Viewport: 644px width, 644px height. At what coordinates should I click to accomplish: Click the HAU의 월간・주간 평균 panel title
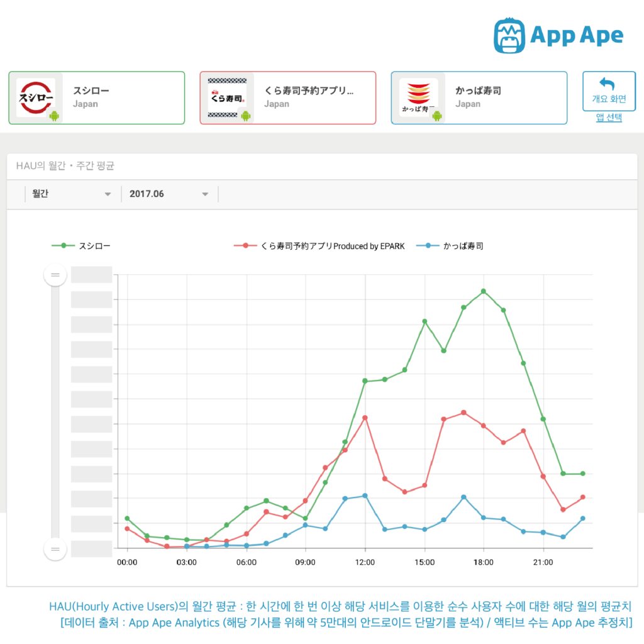(65, 165)
